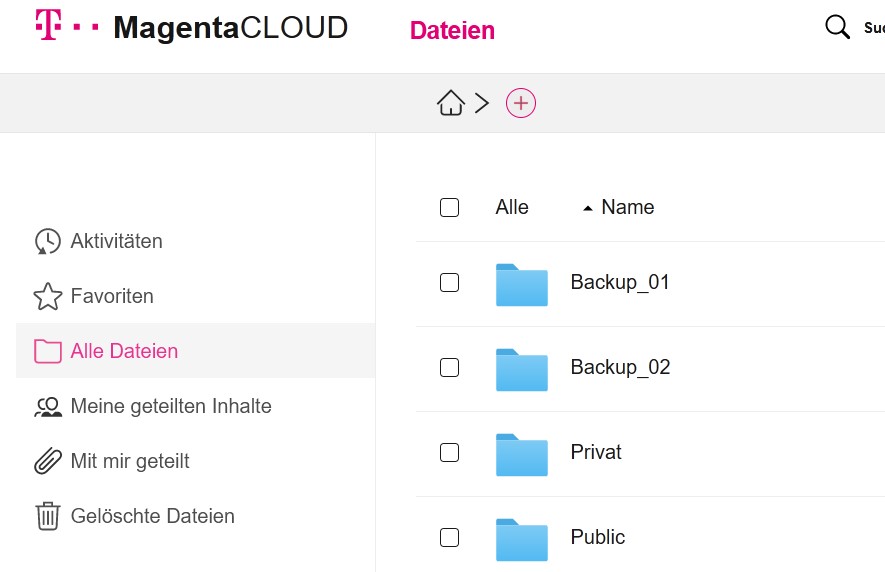Click the Aktivitäten clock icon
Viewport: 885px width, 572px height.
47,242
